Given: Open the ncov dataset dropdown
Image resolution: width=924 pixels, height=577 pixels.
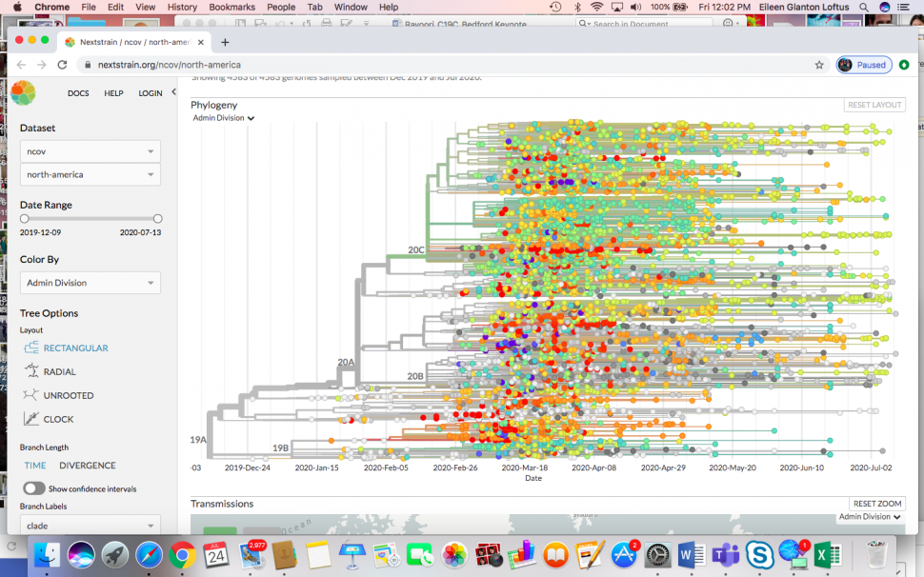Looking at the screenshot, I should [90, 151].
